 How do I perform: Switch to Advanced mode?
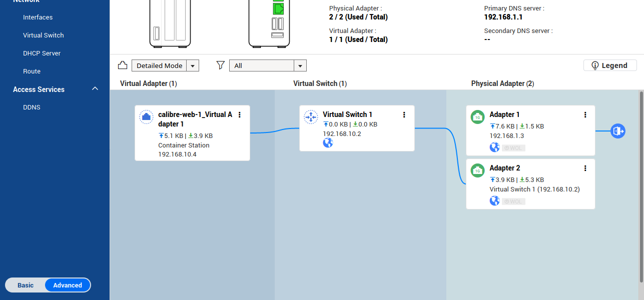pos(68,285)
